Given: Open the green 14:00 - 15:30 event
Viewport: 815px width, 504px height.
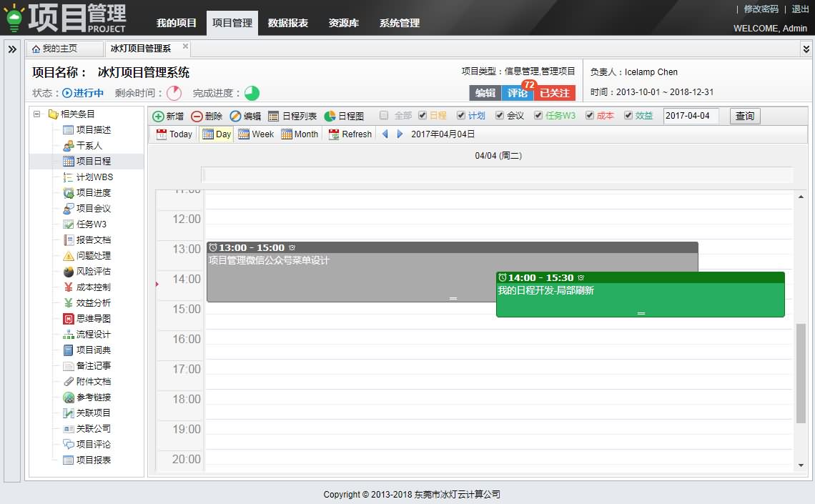Looking at the screenshot, I should 641,294.
